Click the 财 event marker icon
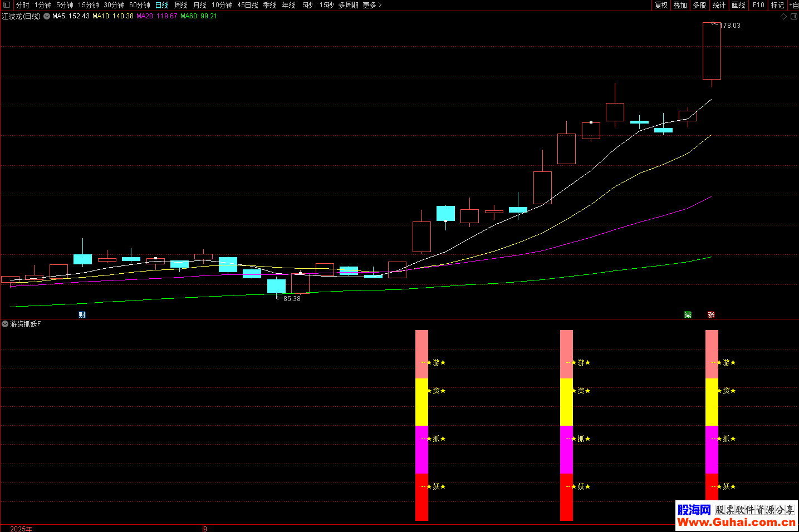This screenshot has width=799, height=532. coord(82,315)
